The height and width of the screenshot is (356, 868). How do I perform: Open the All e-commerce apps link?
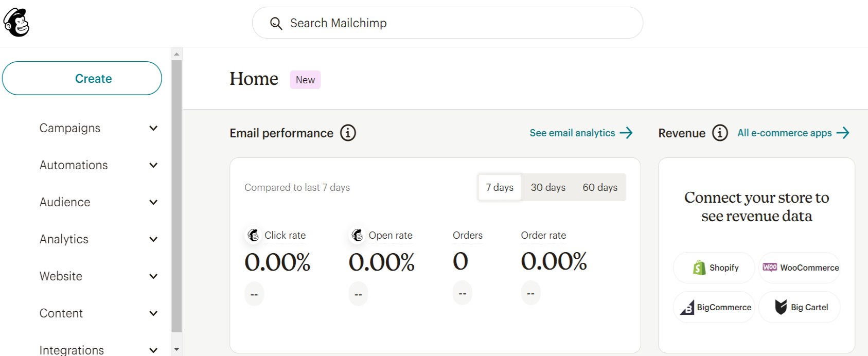coord(784,133)
